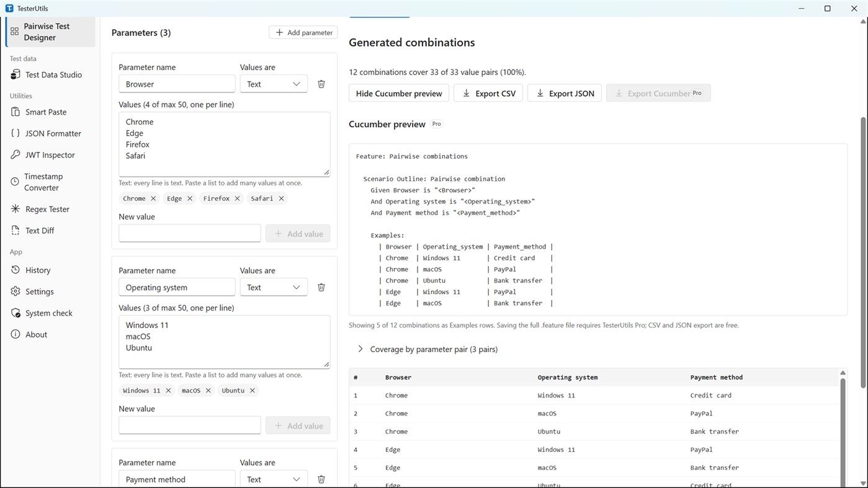Click the Operating system parameter name field
The height and width of the screenshot is (488, 868).
[177, 287]
